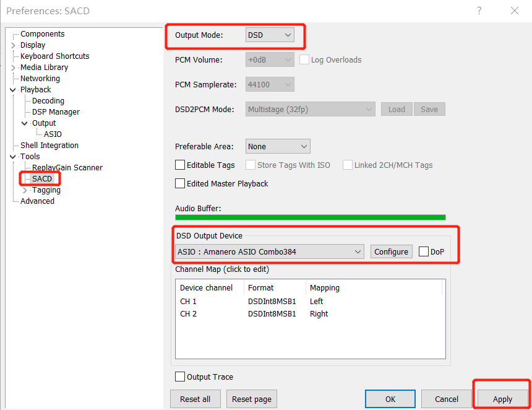The width and height of the screenshot is (532, 410).
Task: Check the Output Trace box
Action: (x=181, y=377)
